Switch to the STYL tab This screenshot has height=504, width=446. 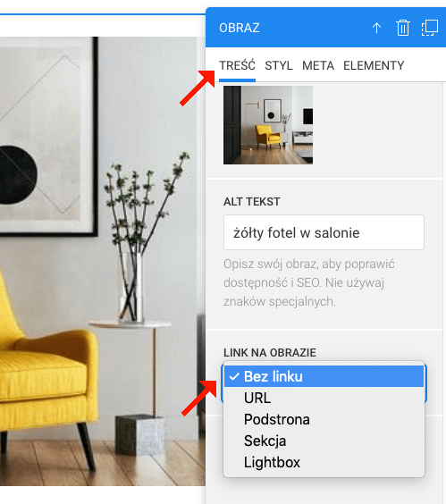pyautogui.click(x=279, y=65)
